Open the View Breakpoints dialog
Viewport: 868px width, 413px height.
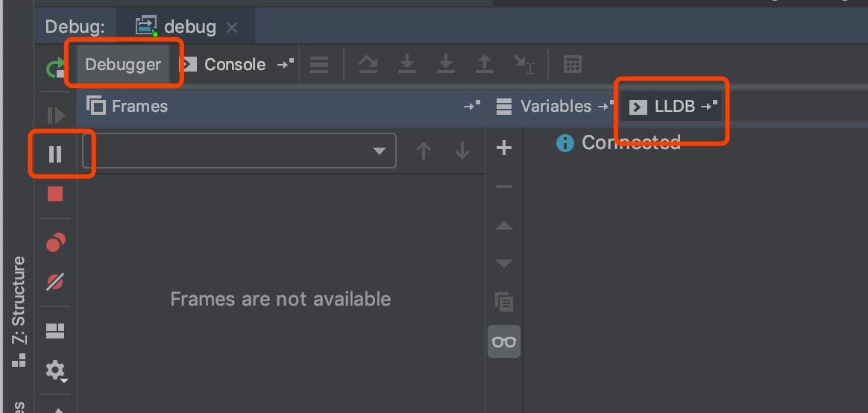click(x=55, y=242)
